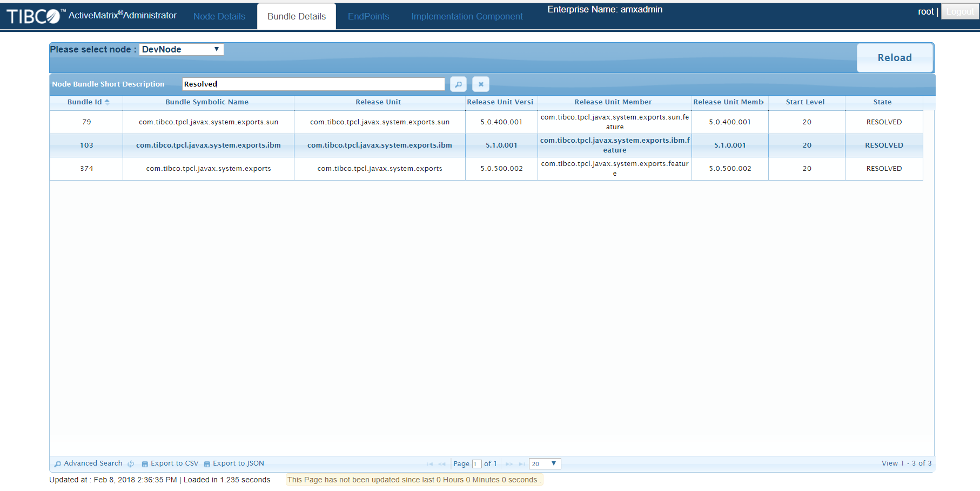Click the refresh icon next to Advanced Search
This screenshot has width=980, height=491.
pyautogui.click(x=131, y=464)
